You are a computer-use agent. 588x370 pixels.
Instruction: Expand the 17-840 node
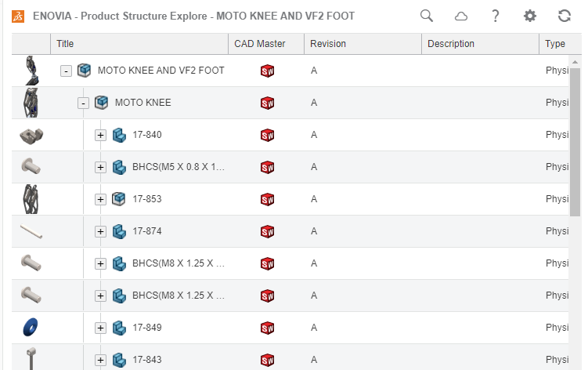click(x=100, y=136)
